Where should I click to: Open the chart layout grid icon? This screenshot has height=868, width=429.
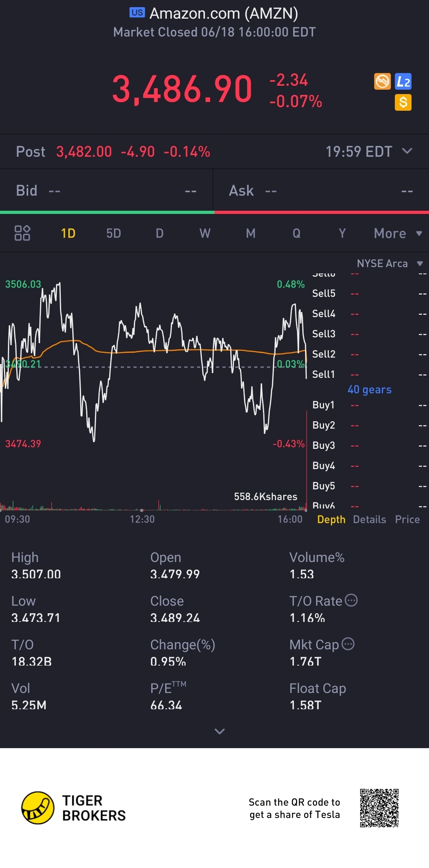pyautogui.click(x=22, y=233)
